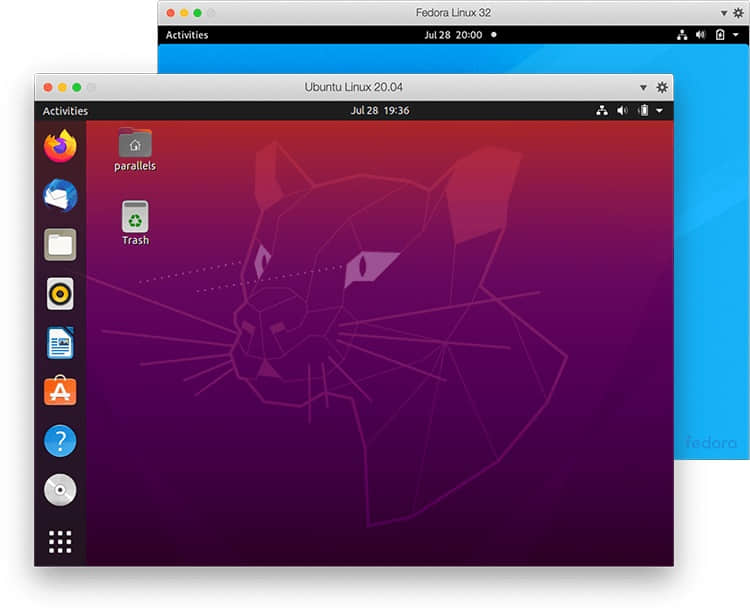Open the Ubuntu system menu arrow
750x614 pixels.
coord(660,111)
